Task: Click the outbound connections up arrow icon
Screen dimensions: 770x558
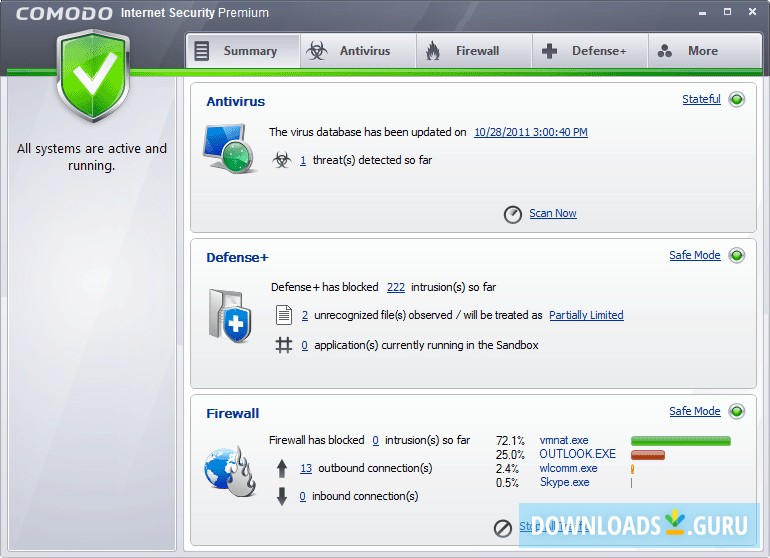Action: pyautogui.click(x=281, y=468)
